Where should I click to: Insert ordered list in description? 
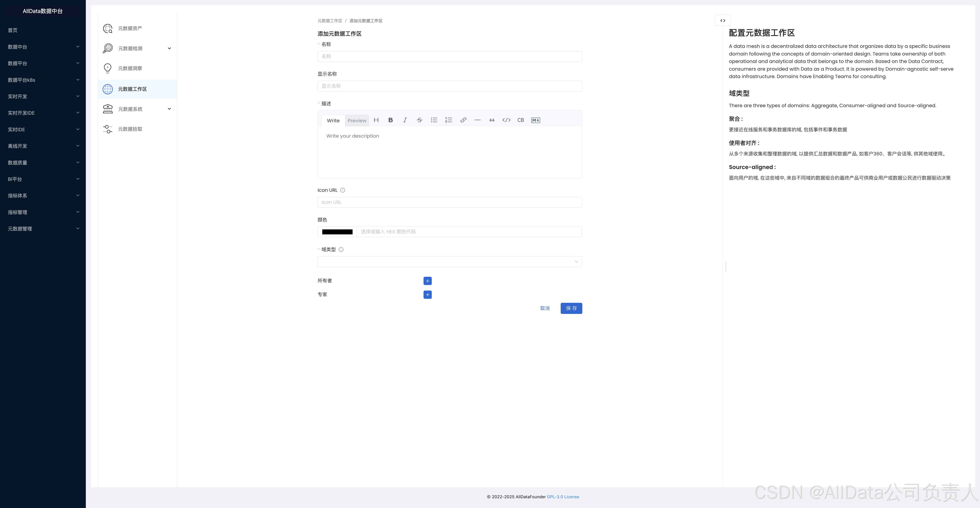click(449, 120)
